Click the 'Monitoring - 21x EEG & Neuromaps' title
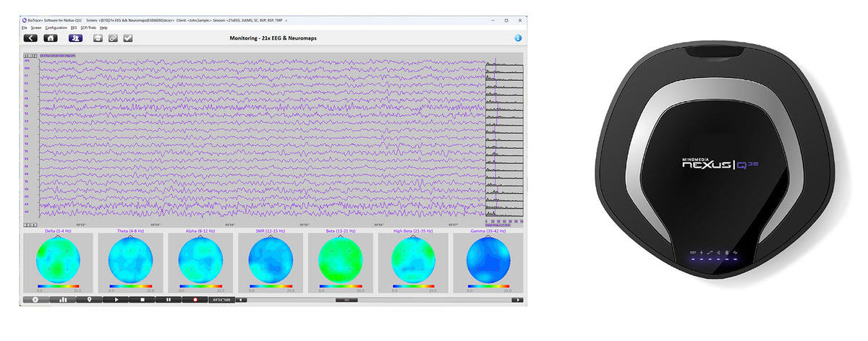The height and width of the screenshot is (341, 868). tap(273, 38)
